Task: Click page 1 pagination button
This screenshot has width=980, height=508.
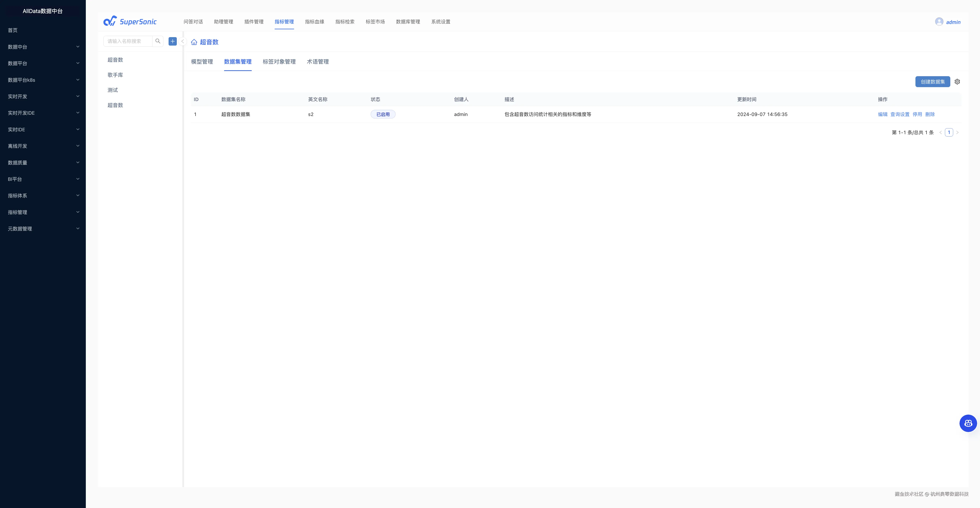Action: pyautogui.click(x=949, y=132)
